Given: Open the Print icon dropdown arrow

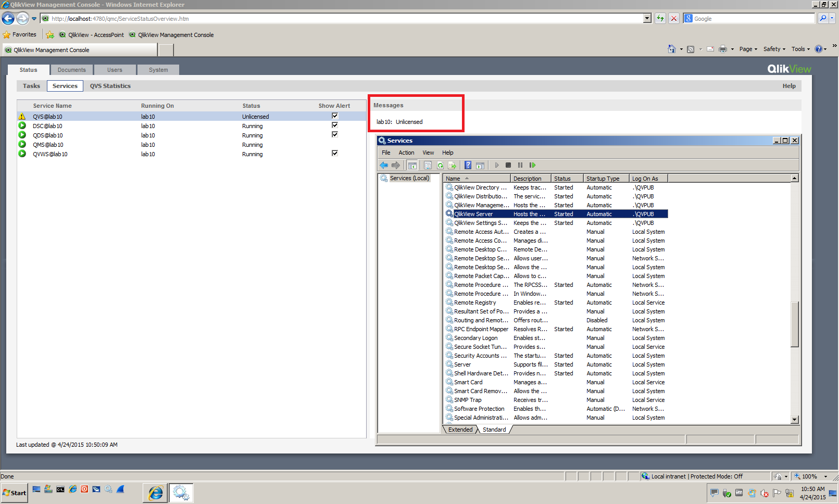Looking at the screenshot, I should coord(732,49).
